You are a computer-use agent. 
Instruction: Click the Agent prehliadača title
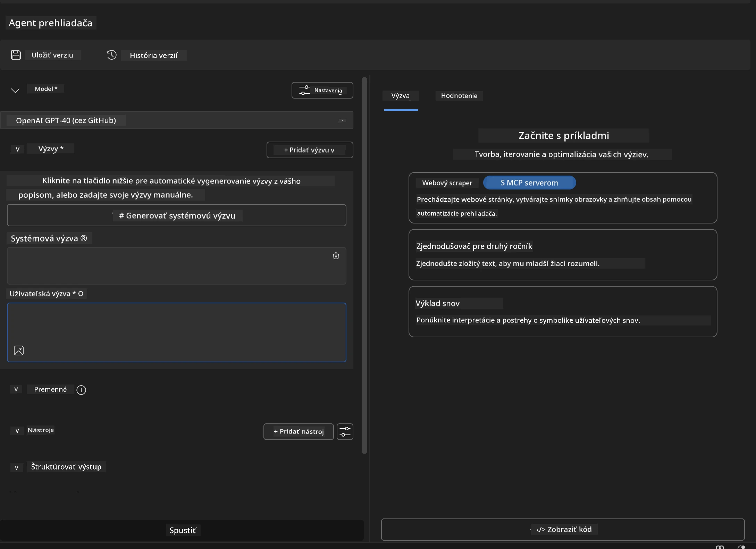tap(51, 23)
